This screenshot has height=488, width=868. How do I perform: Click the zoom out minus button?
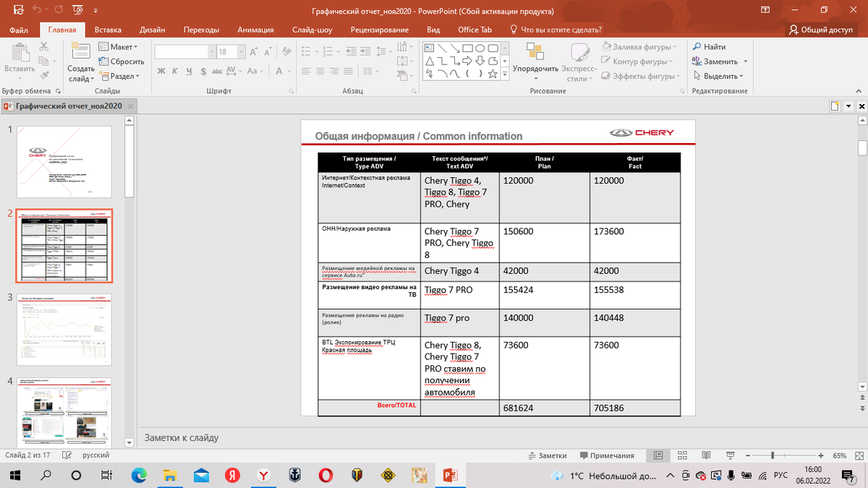747,455
